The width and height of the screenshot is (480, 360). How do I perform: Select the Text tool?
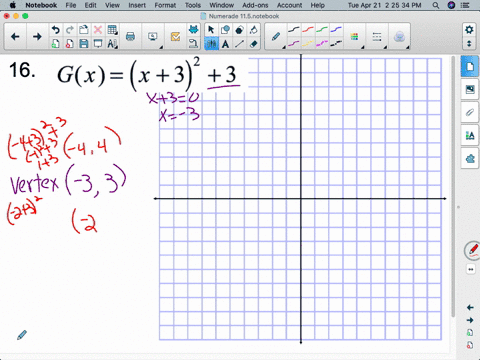[225, 44]
